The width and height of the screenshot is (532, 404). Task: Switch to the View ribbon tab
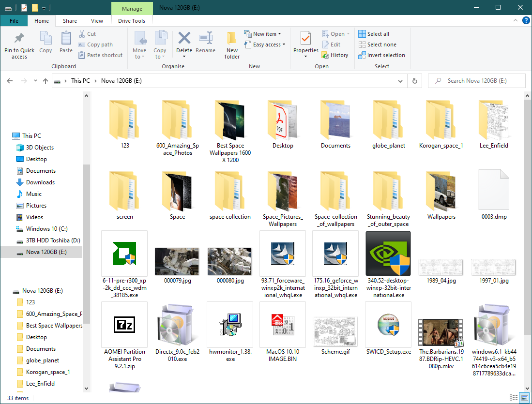point(97,21)
